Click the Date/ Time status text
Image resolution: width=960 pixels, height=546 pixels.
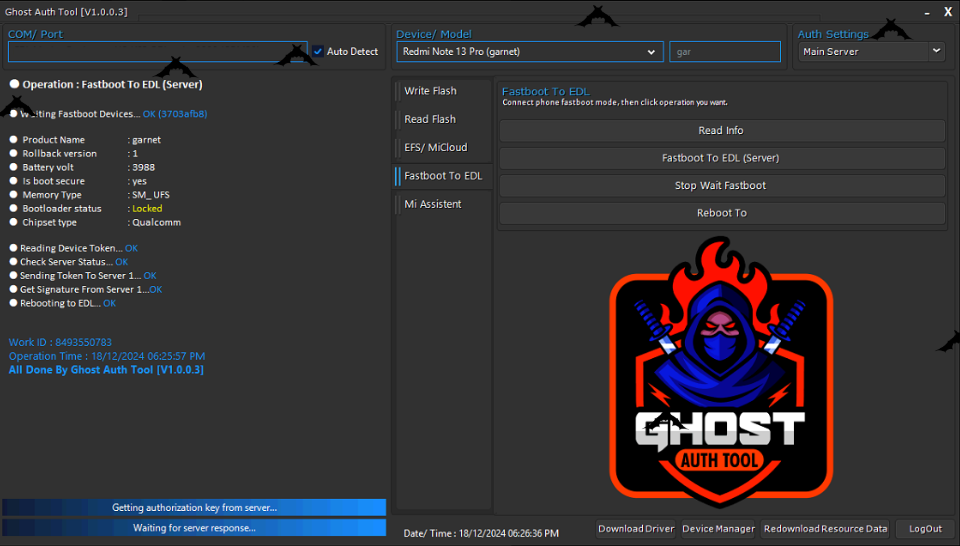click(481, 533)
